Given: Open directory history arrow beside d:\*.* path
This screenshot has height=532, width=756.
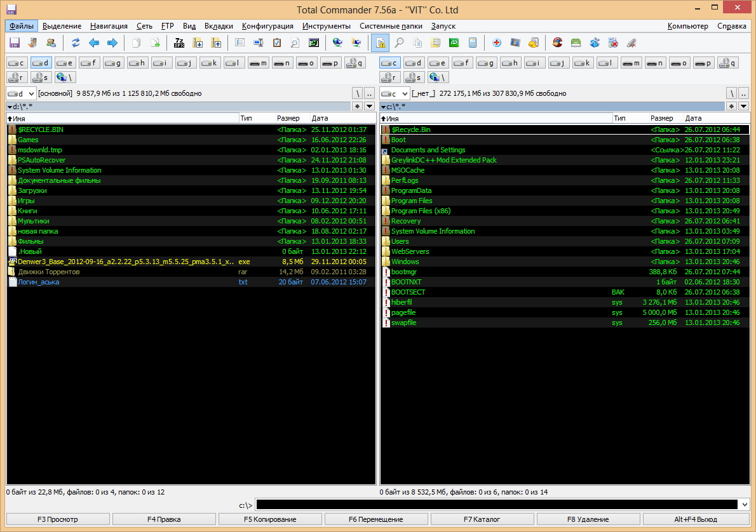Looking at the screenshot, I should (x=369, y=107).
